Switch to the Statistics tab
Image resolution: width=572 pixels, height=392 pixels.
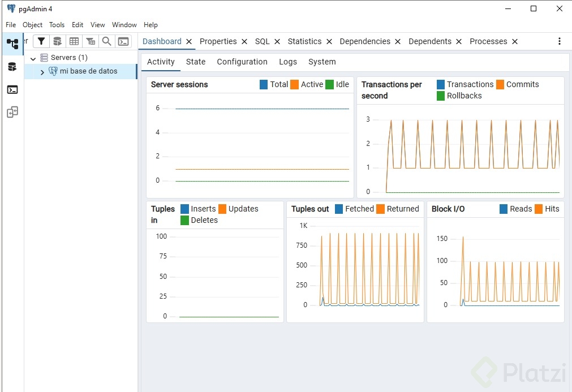click(304, 41)
